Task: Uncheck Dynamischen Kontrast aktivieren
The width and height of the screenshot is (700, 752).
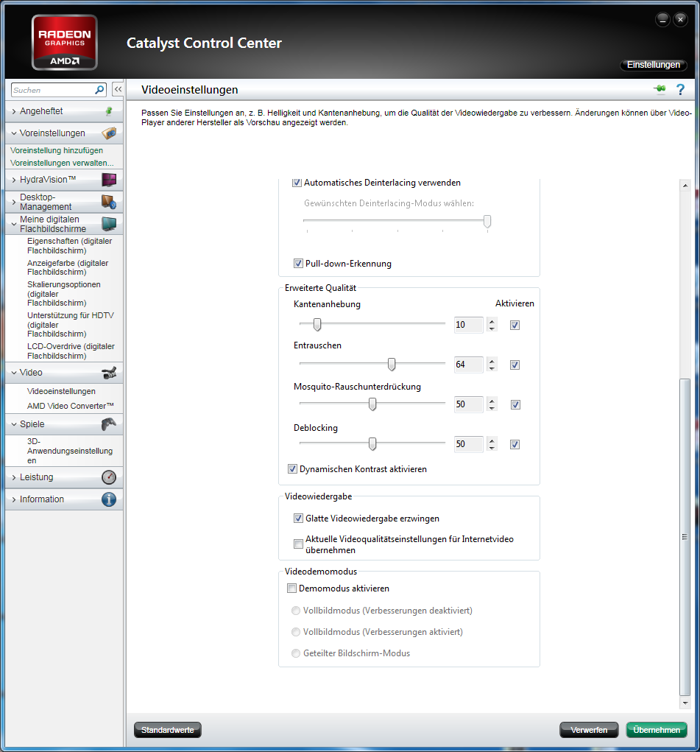Action: pos(293,469)
